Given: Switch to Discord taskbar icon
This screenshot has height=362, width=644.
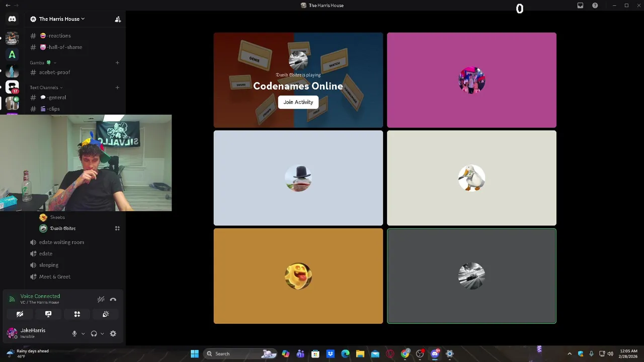Looking at the screenshot, I should coord(435,354).
